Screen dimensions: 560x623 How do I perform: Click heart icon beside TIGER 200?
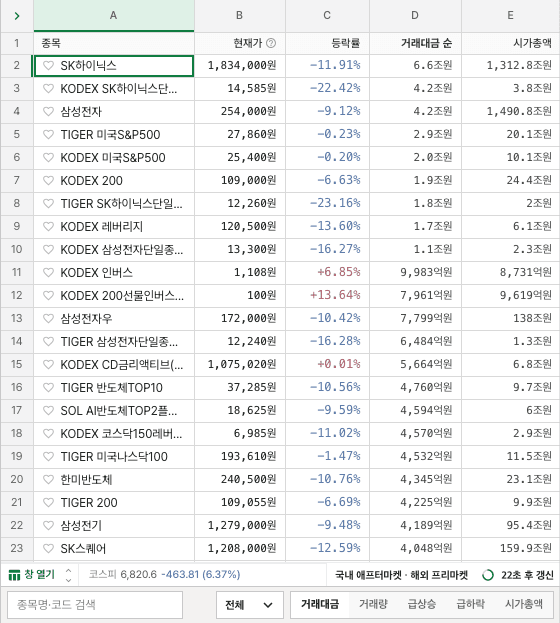click(48, 503)
